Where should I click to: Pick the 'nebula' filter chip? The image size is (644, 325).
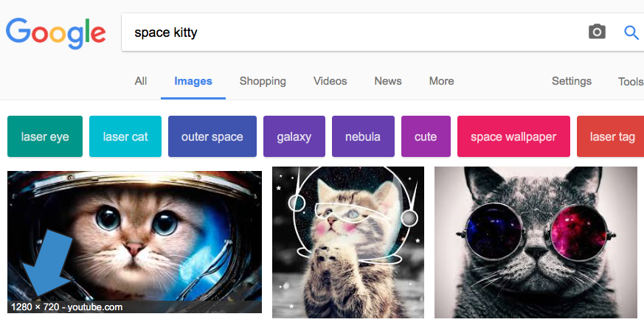pos(363,136)
